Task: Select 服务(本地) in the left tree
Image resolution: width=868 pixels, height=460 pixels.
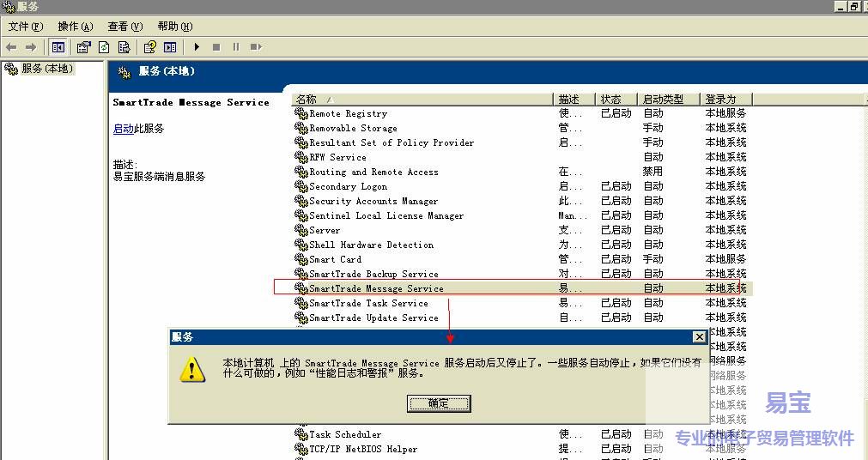Action: [47, 69]
